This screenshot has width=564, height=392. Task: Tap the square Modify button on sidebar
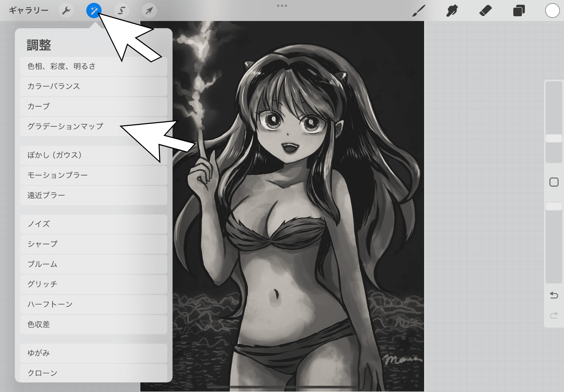click(x=554, y=182)
